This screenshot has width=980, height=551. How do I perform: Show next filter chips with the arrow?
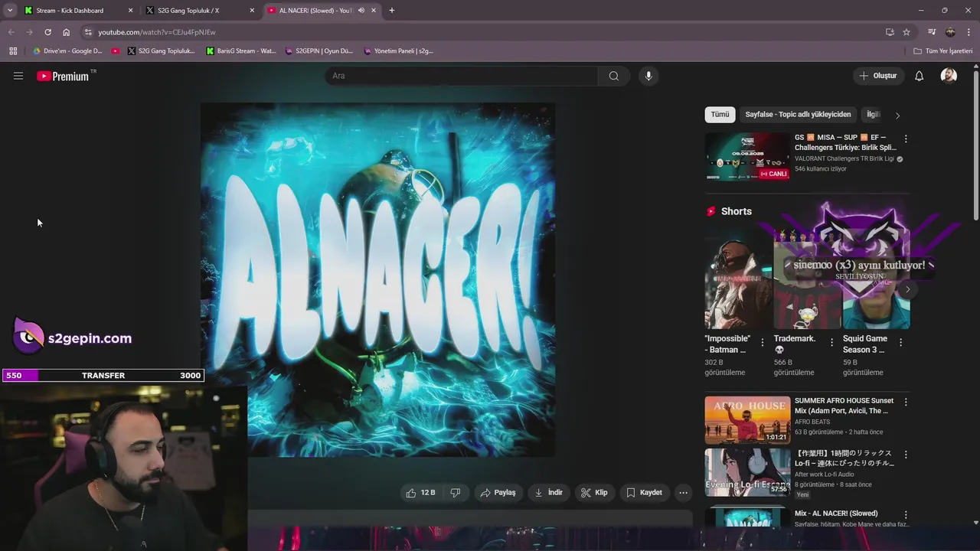897,115
